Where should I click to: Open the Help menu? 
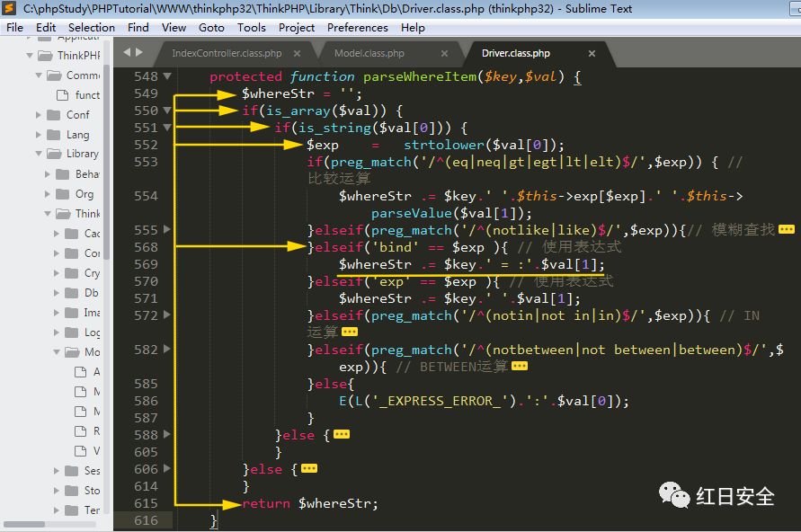point(413,28)
